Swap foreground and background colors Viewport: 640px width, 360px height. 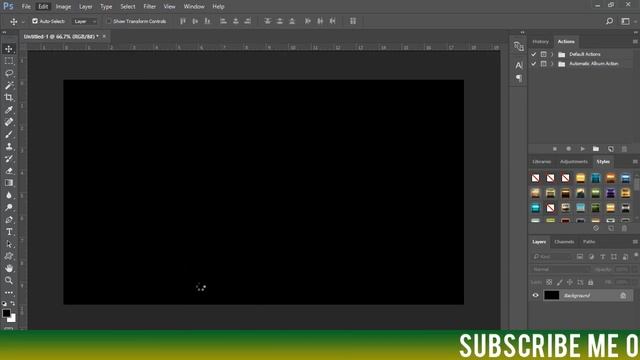point(13,304)
